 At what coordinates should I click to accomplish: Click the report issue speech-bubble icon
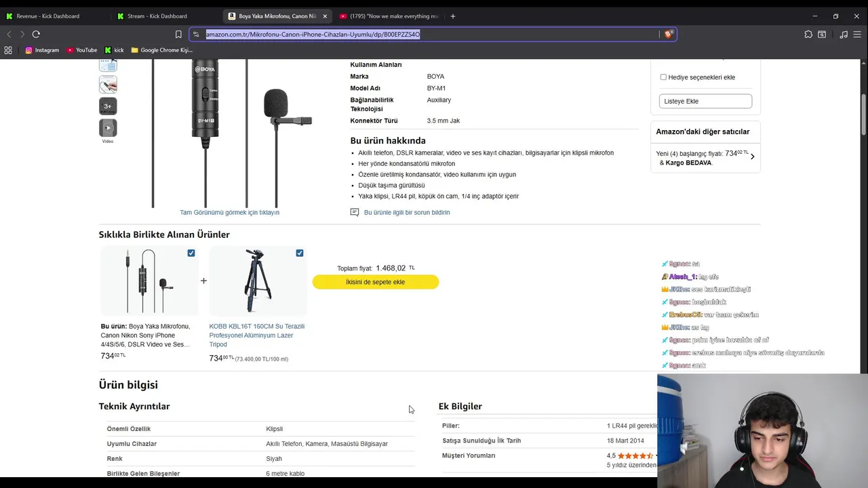pyautogui.click(x=354, y=212)
